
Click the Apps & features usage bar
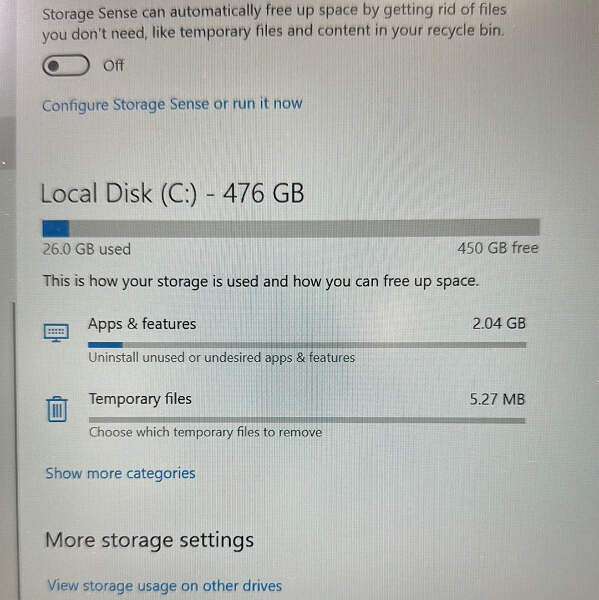coord(307,345)
